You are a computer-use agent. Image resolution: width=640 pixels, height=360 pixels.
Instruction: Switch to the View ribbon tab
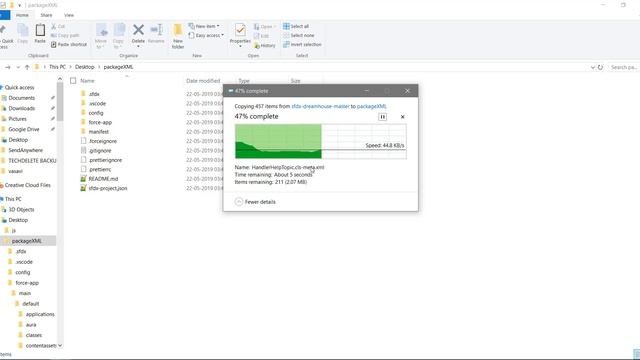click(x=69, y=15)
